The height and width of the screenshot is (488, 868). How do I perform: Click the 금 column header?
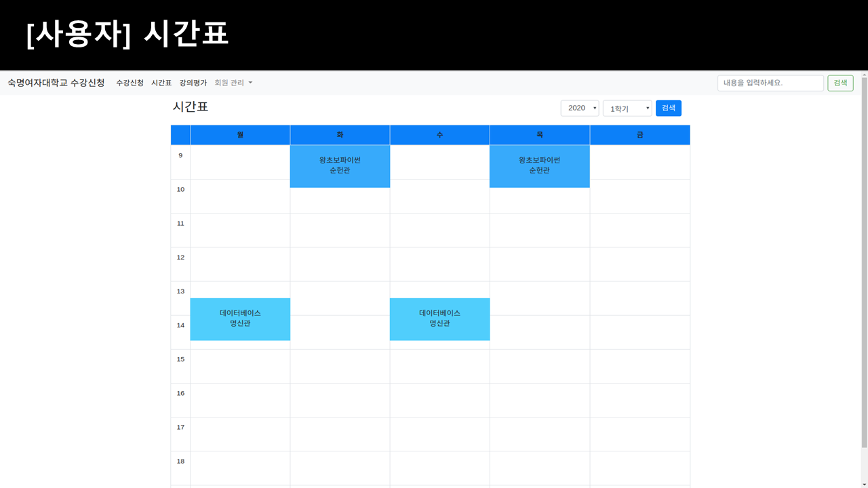click(639, 134)
